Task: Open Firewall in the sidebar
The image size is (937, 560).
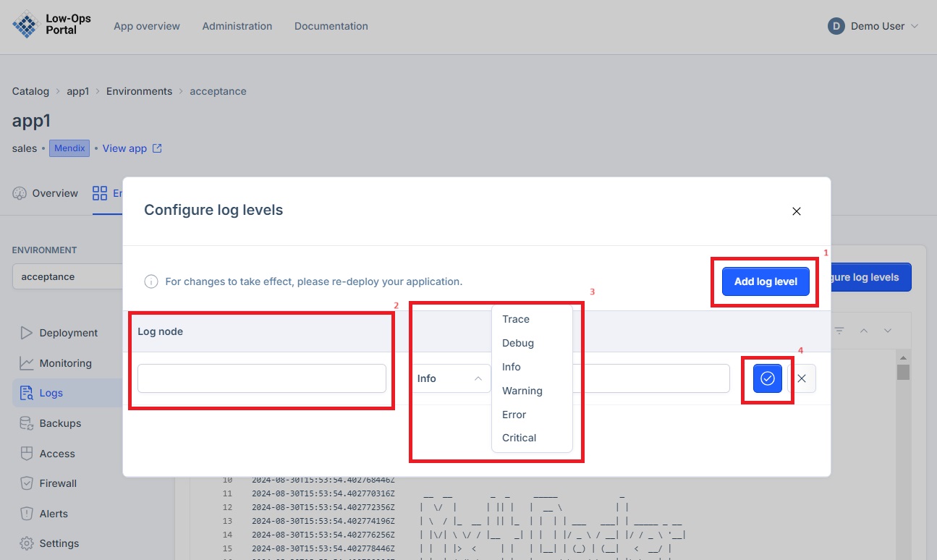Action: (x=58, y=483)
